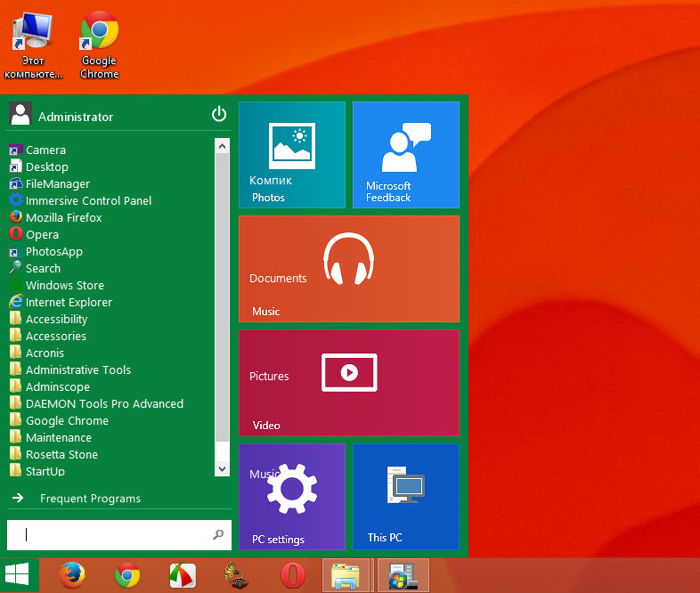The height and width of the screenshot is (593, 700).
Task: Open PhotosApp entry
Action: (46, 252)
